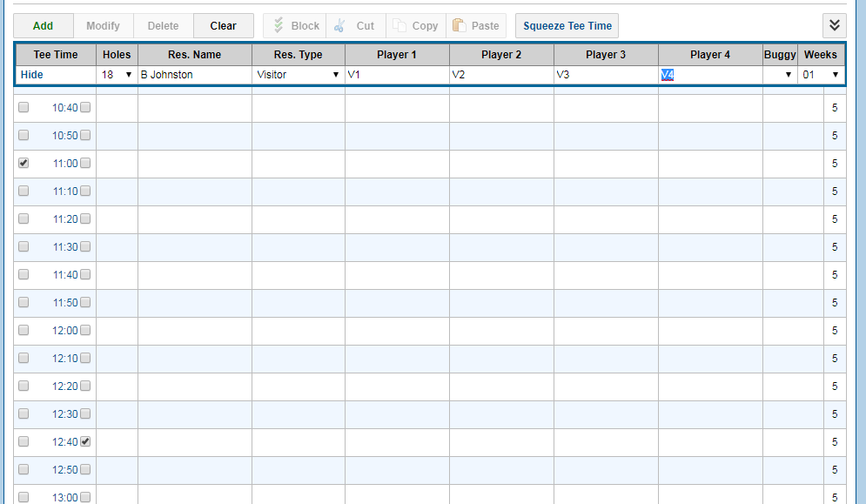The height and width of the screenshot is (504, 866).
Task: Tick the checkbox before the 12:20 time
Action: 23,386
